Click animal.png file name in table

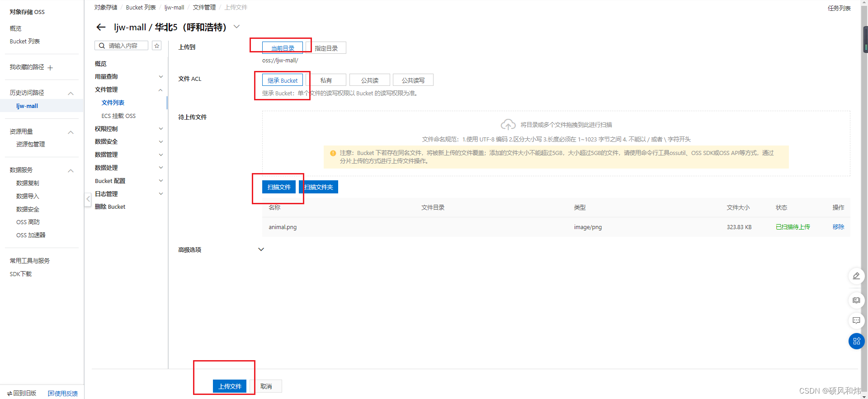tap(283, 227)
